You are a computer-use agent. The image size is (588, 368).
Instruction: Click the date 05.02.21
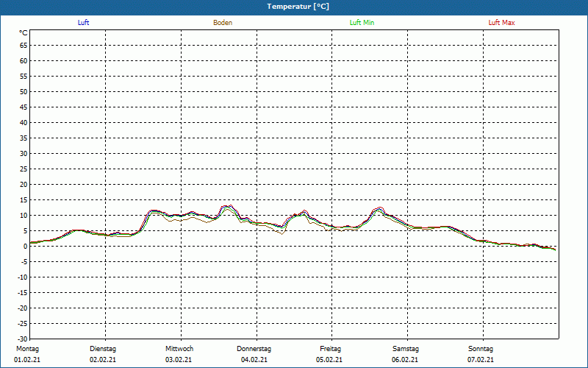click(329, 360)
